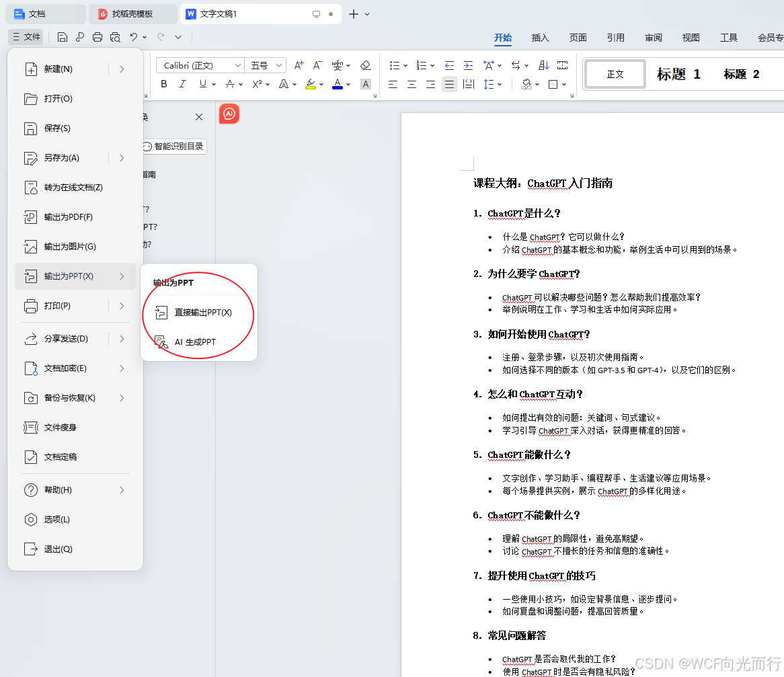Switch to the 审阅 ribbon tab

654,38
